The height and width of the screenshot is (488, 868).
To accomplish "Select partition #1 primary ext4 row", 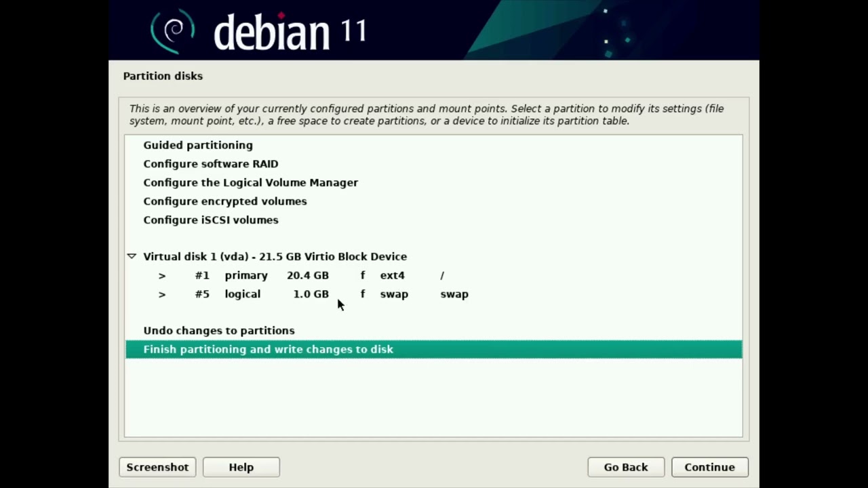I will [434, 275].
